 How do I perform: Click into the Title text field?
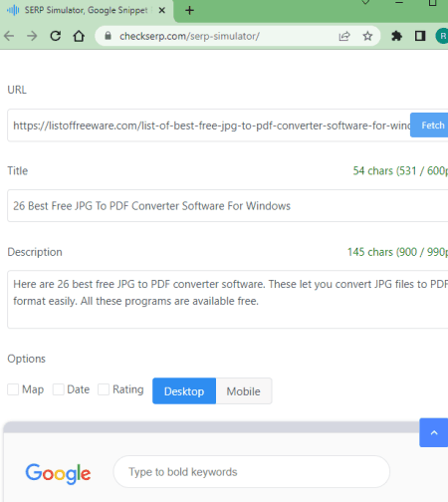pos(228,206)
